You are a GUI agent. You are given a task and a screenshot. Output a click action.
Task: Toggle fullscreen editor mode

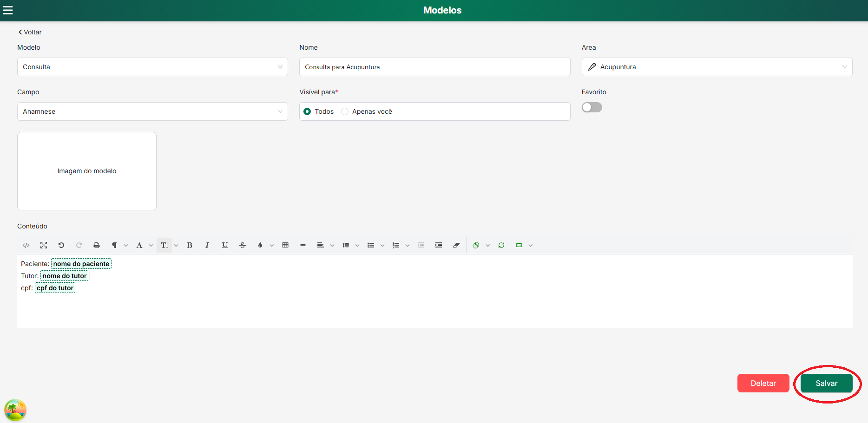coord(44,245)
